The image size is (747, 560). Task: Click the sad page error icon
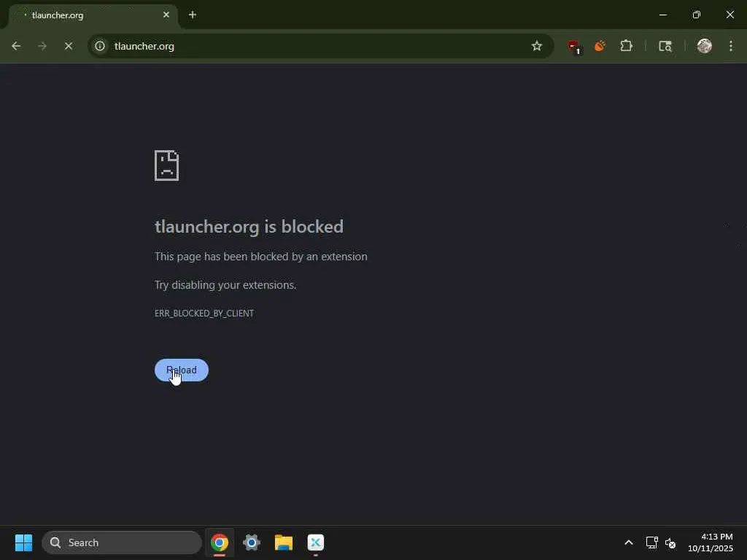pos(167,166)
